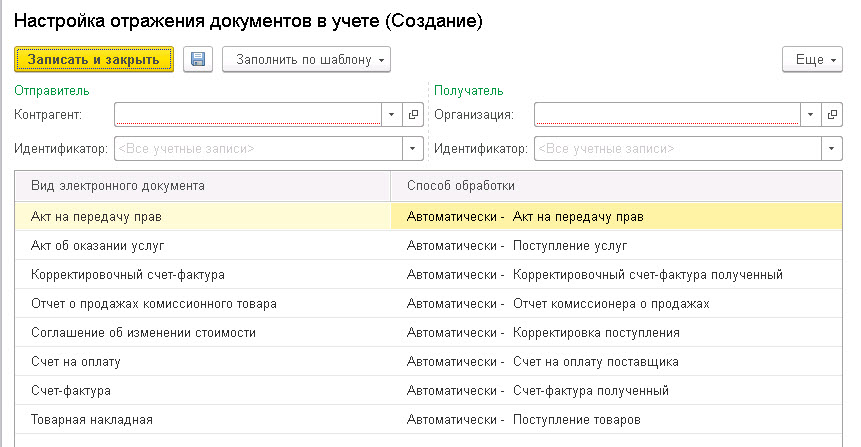Expand the Организация dropdown arrow
Image resolution: width=861 pixels, height=447 pixels.
810,115
